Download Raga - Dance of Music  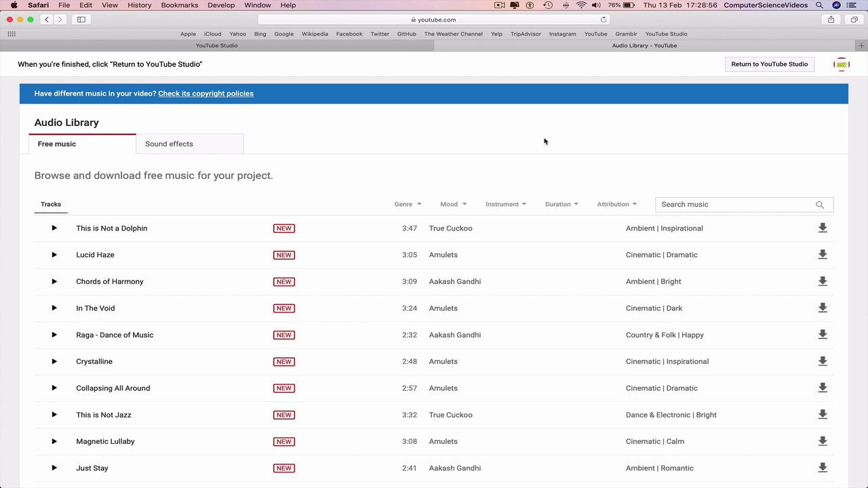[823, 335]
